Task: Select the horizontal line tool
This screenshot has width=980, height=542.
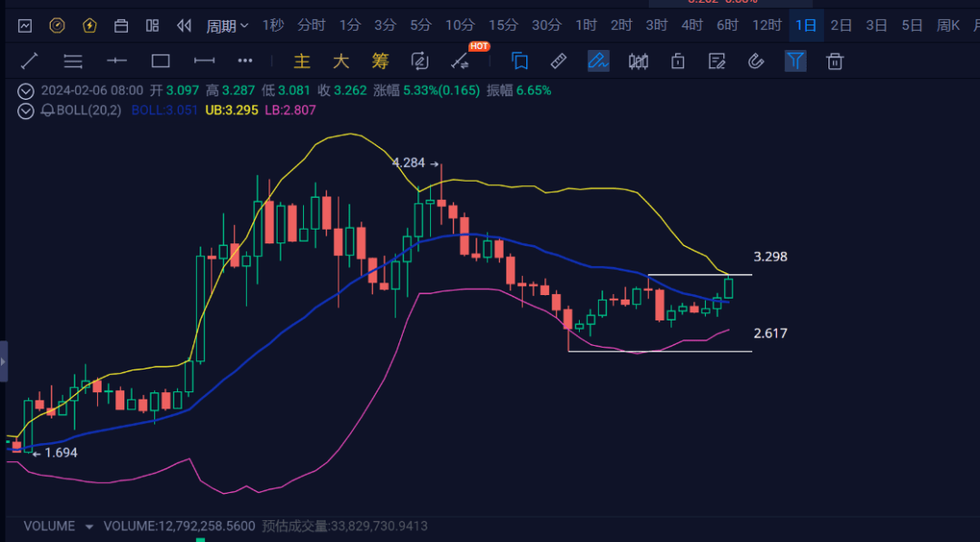Action: click(x=117, y=61)
